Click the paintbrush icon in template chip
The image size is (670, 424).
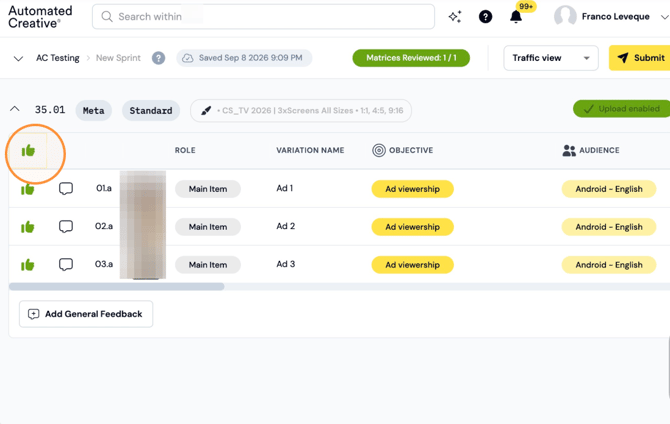tap(206, 111)
